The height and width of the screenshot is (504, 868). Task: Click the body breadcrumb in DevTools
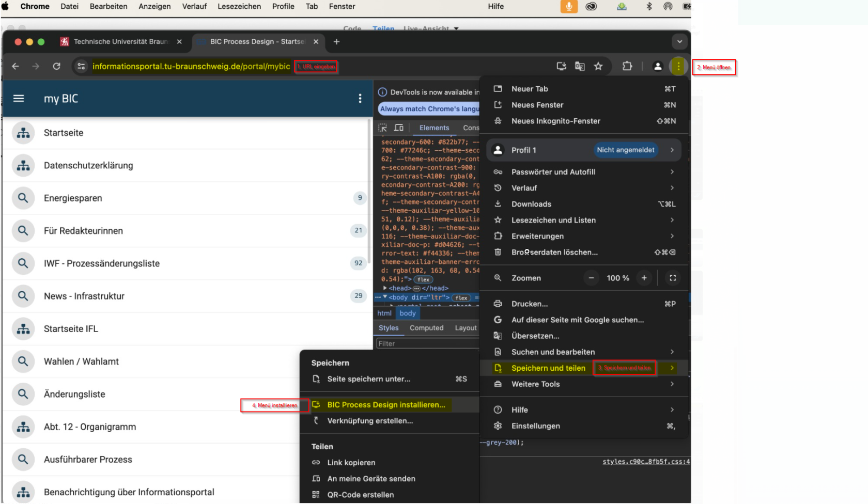407,313
